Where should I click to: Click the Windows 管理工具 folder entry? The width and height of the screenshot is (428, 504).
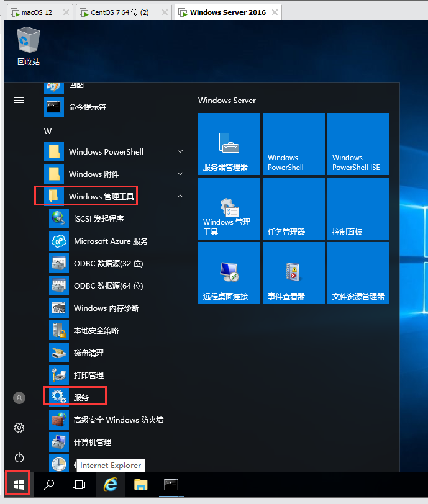click(115, 196)
